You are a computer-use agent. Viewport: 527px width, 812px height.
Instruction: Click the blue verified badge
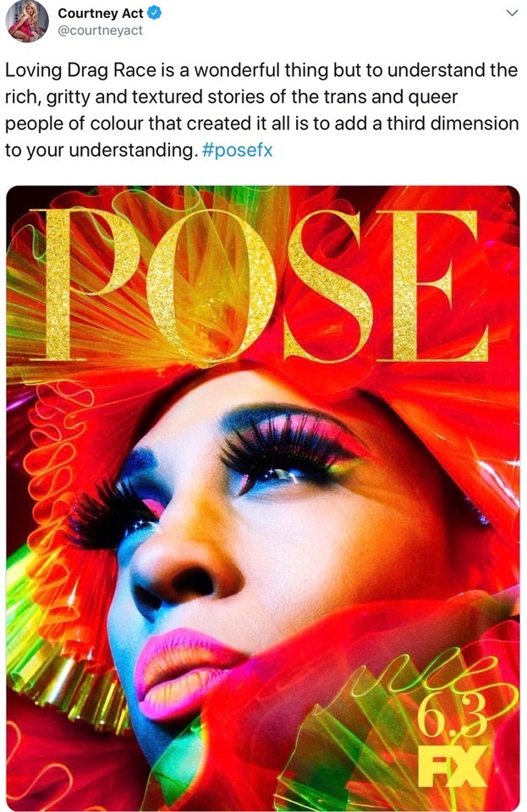[x=154, y=13]
